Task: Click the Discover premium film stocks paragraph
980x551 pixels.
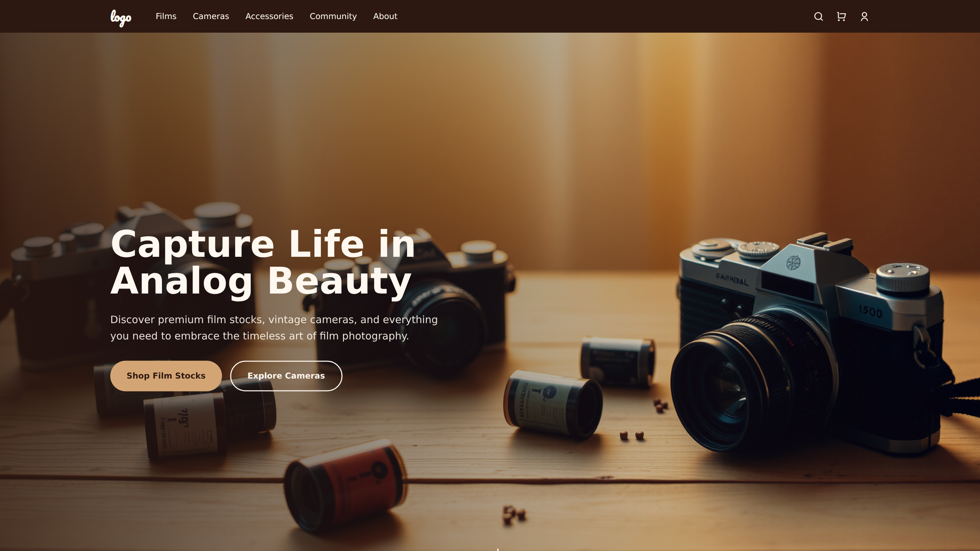Action: (274, 328)
